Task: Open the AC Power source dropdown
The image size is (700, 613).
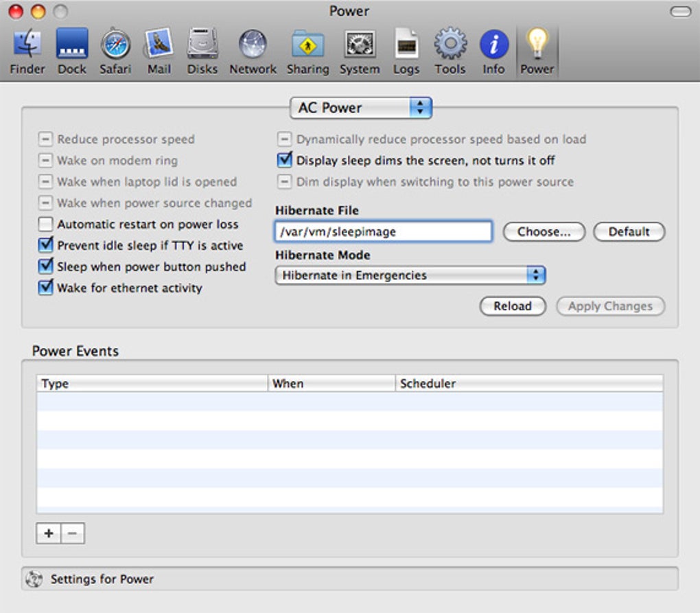Action: click(361, 108)
